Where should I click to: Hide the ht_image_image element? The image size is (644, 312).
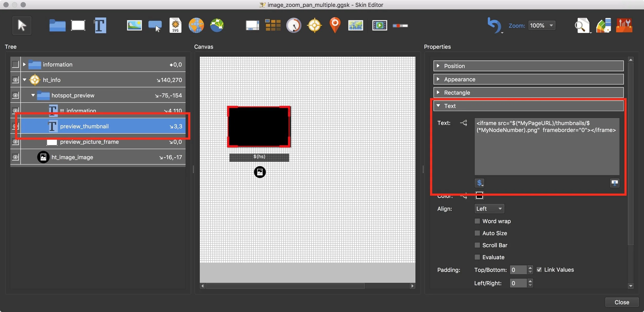coord(15,157)
